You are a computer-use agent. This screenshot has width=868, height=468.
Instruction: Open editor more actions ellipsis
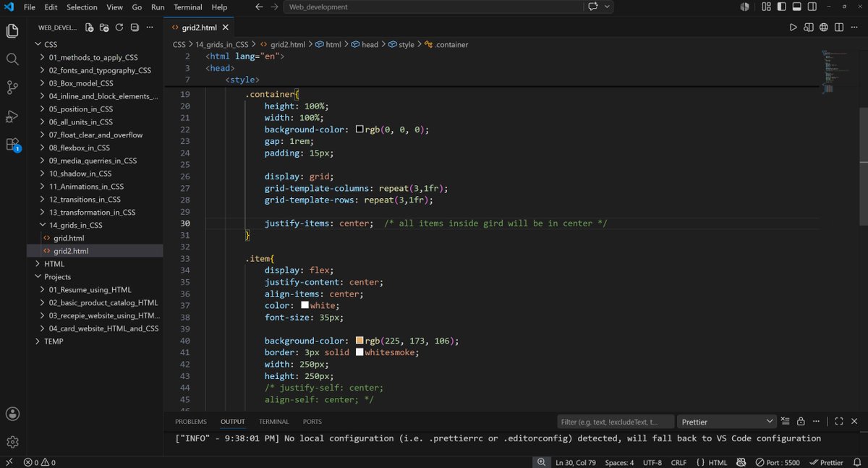click(855, 27)
